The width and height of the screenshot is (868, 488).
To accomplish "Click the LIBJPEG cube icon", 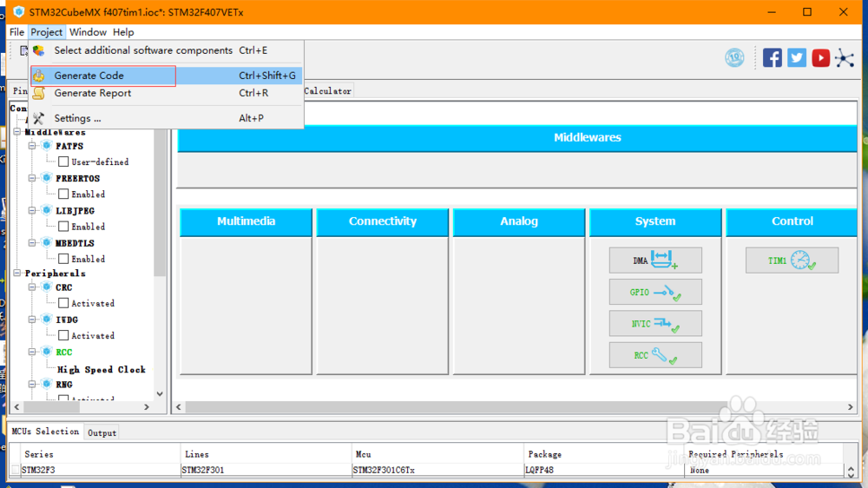I will coord(47,210).
